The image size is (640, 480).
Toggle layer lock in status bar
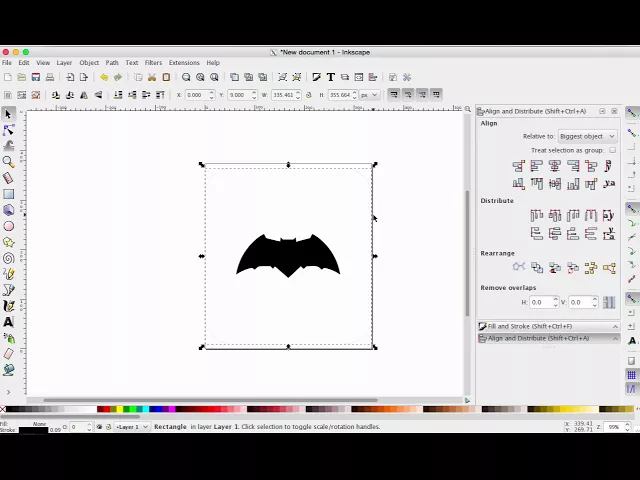pyautogui.click(x=108, y=427)
